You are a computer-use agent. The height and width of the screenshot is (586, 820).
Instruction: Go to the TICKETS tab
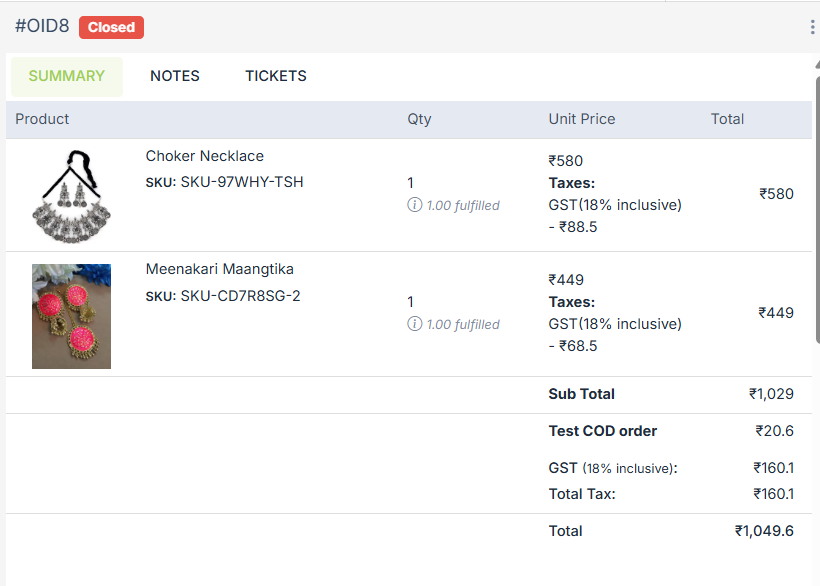click(x=276, y=76)
